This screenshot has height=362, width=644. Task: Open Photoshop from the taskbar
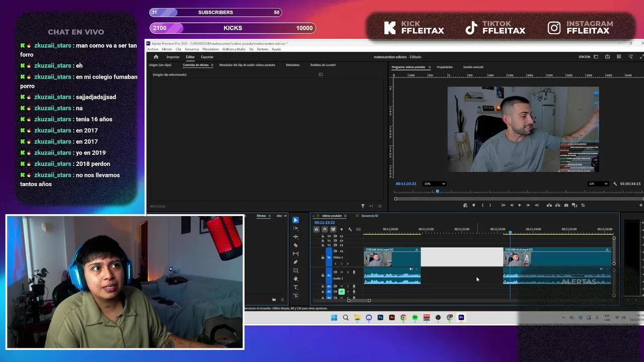tap(380, 318)
